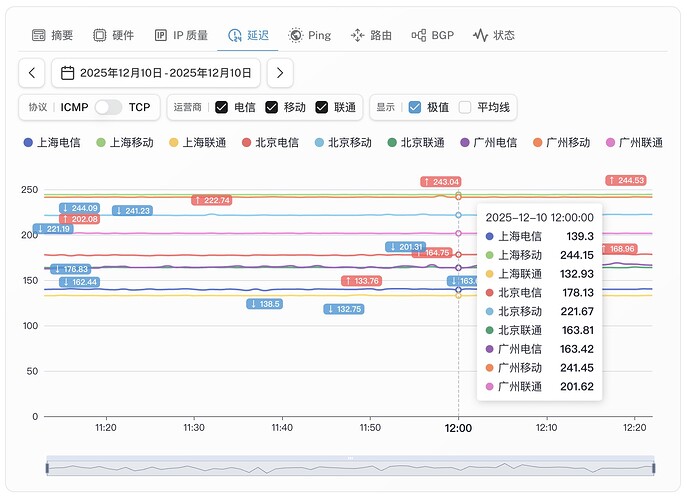Uncheck the 极值 extremes checkbox
687x500 pixels.
[414, 107]
